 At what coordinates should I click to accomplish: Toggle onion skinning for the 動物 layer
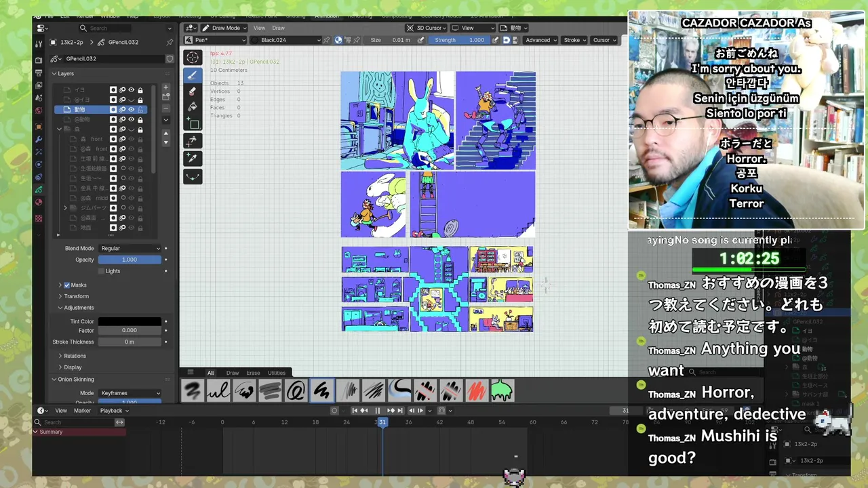123,109
